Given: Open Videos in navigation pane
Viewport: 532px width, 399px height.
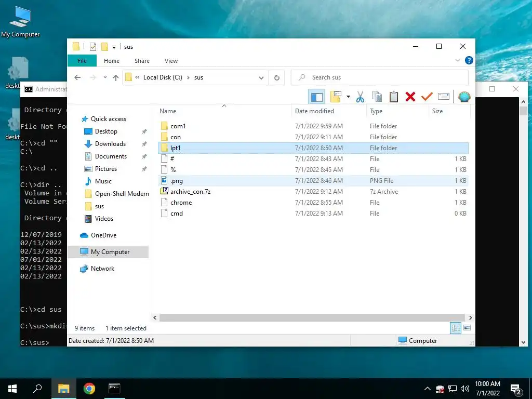Looking at the screenshot, I should pyautogui.click(x=104, y=219).
